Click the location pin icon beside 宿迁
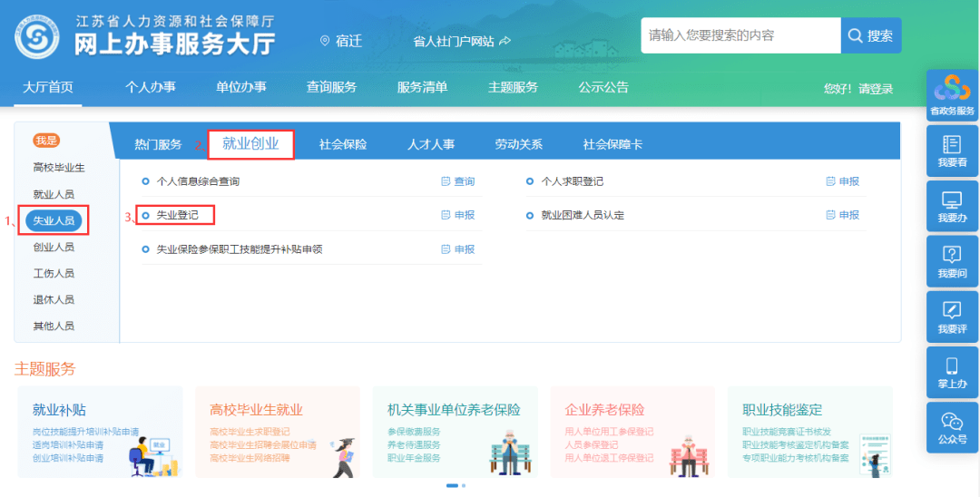Screen dimensions: 980x497 [x=324, y=41]
